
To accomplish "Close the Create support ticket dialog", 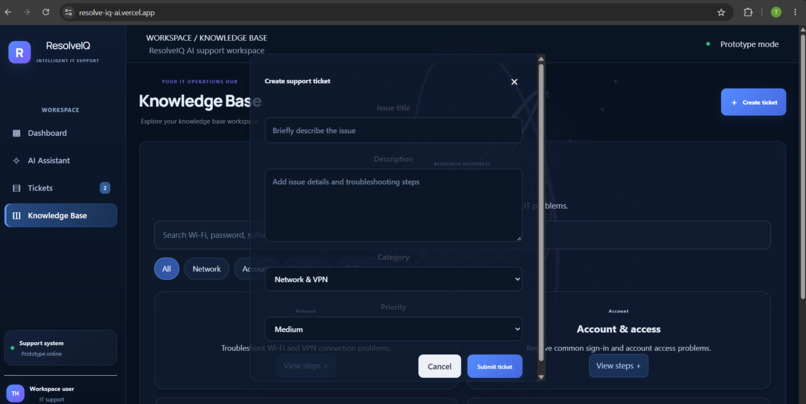I will (x=514, y=82).
